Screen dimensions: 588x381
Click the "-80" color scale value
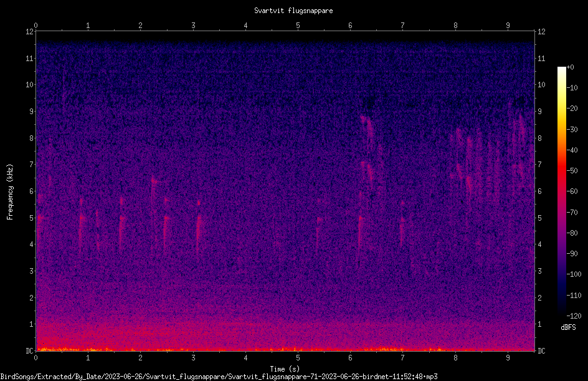pos(572,233)
